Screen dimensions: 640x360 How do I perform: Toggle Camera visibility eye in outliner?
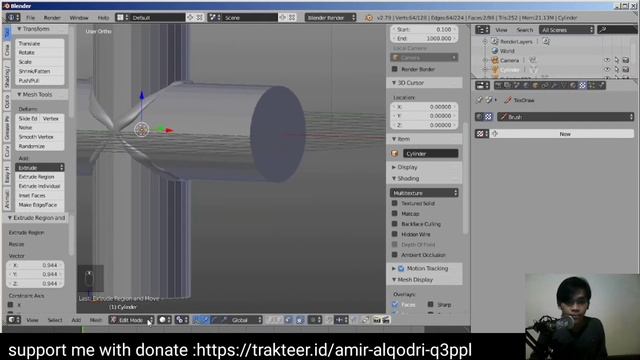tap(607, 60)
